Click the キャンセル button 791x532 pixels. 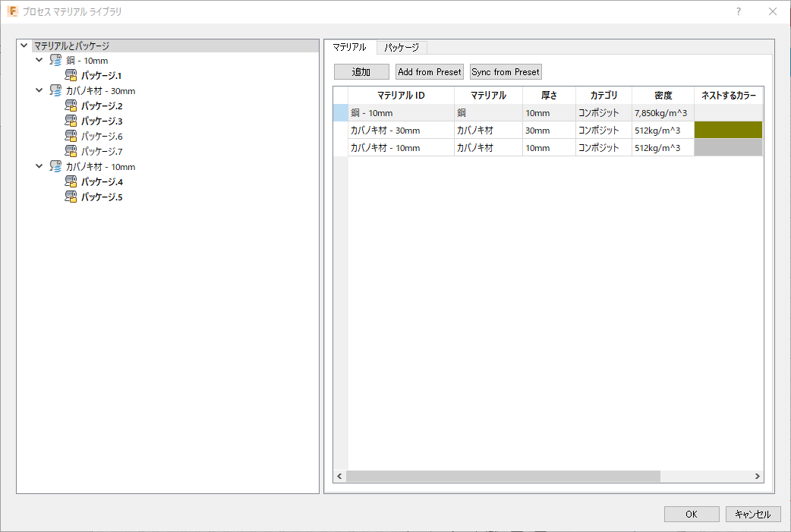coord(752,514)
